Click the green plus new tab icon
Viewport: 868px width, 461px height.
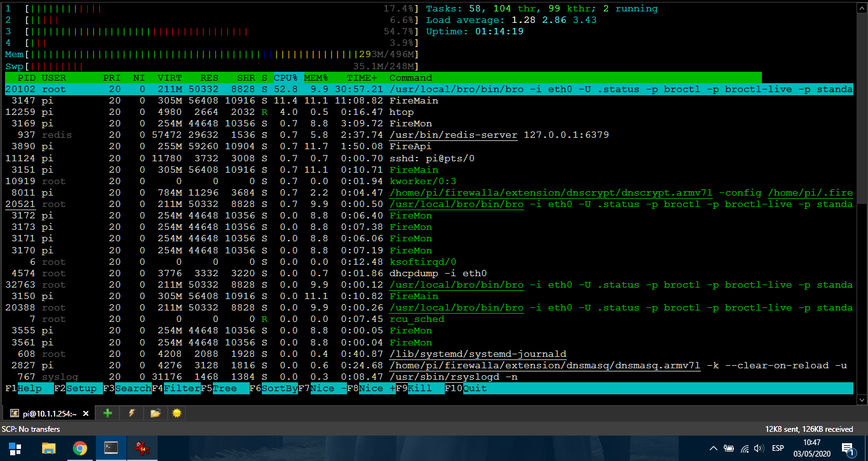(x=107, y=413)
